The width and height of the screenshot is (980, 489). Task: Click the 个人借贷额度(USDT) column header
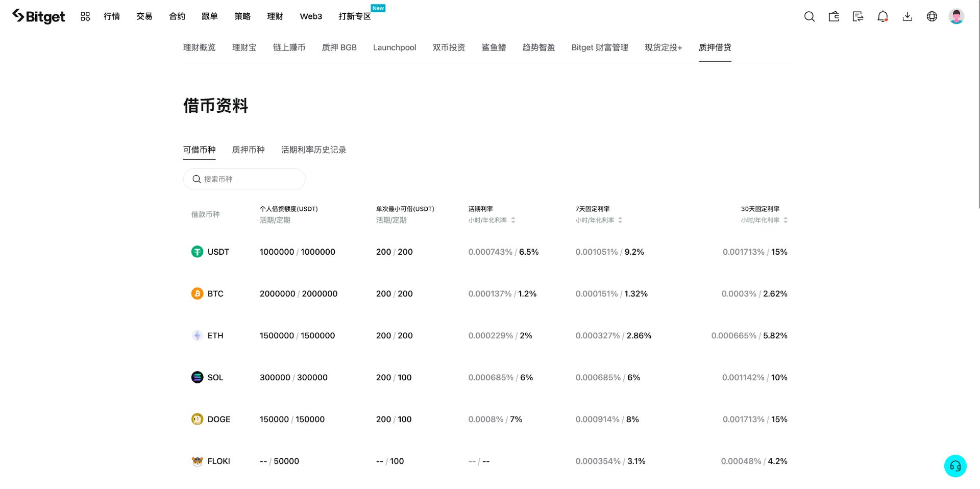(289, 209)
